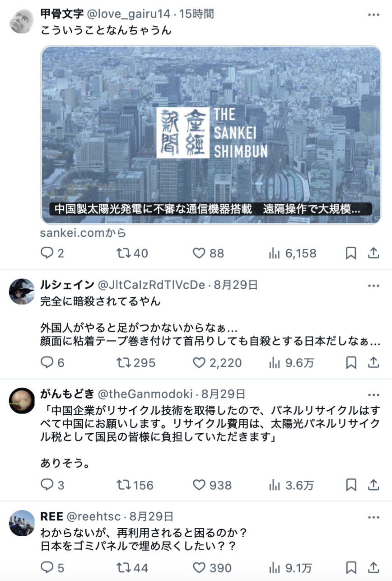Bookmark REE's post
392x581 pixels.
[x=351, y=568]
